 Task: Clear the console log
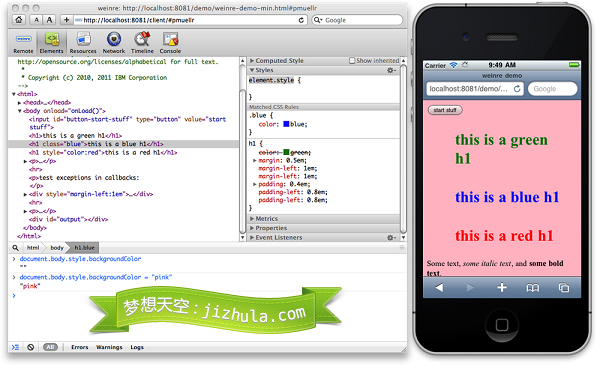tap(31, 347)
